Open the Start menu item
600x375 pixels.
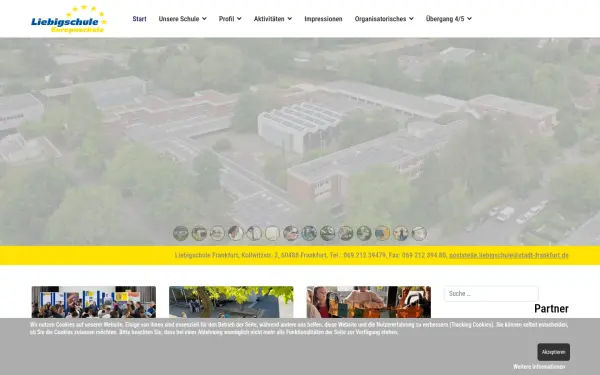pos(139,19)
